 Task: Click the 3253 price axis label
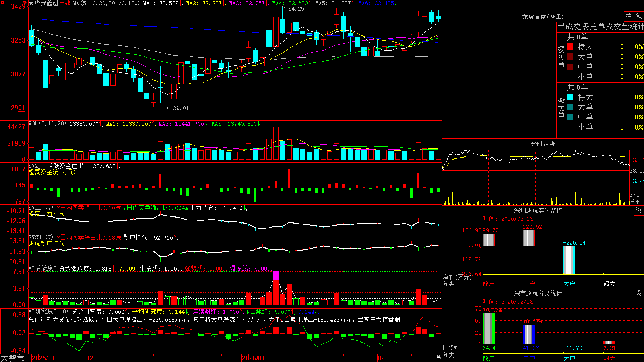pyautogui.click(x=18, y=40)
